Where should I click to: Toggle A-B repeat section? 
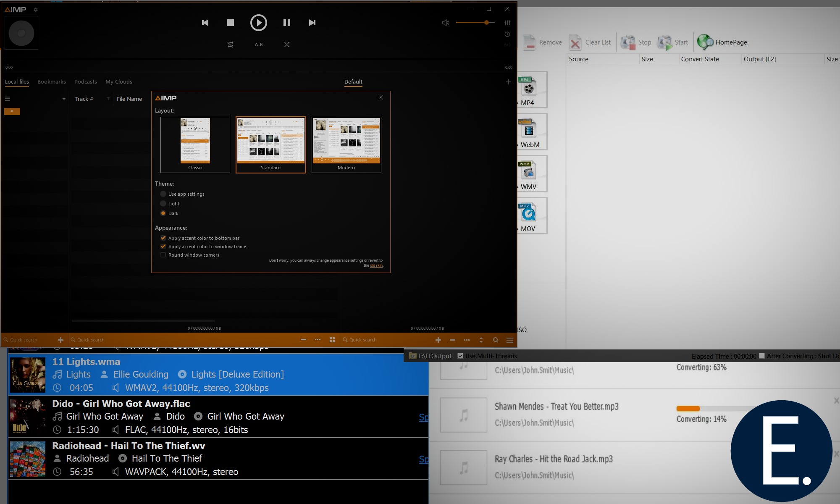259,45
